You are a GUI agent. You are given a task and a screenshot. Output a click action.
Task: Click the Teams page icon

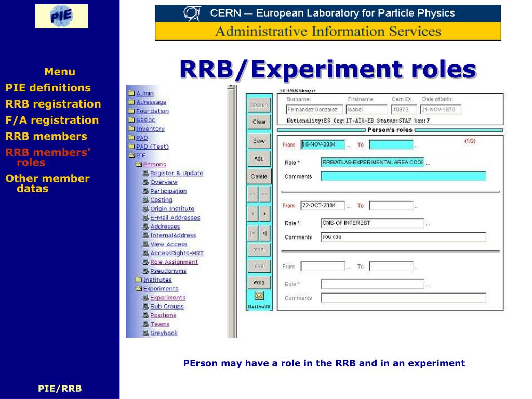(145, 324)
